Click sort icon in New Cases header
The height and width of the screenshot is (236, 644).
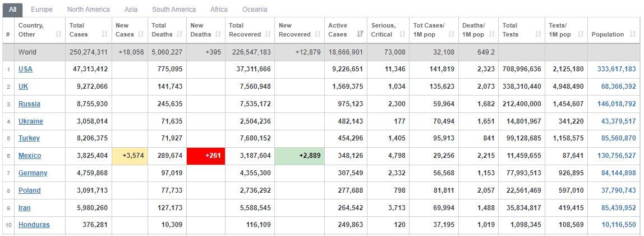141,34
